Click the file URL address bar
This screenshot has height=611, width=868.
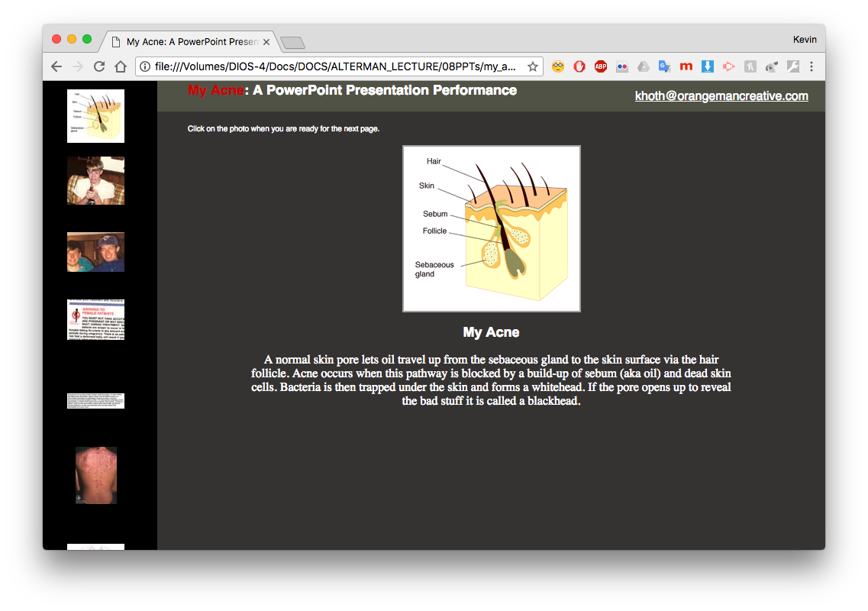coord(335,66)
